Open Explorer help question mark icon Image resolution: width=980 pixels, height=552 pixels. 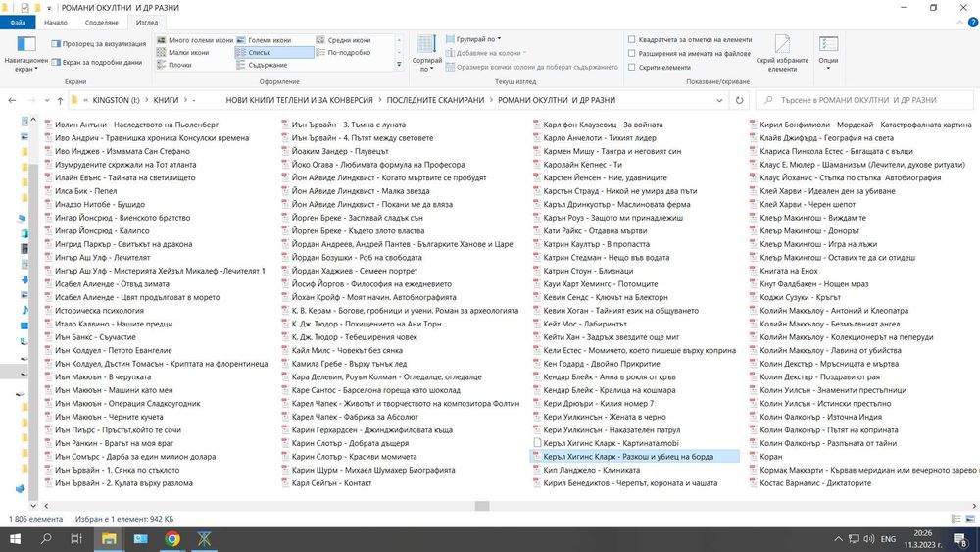tap(973, 23)
